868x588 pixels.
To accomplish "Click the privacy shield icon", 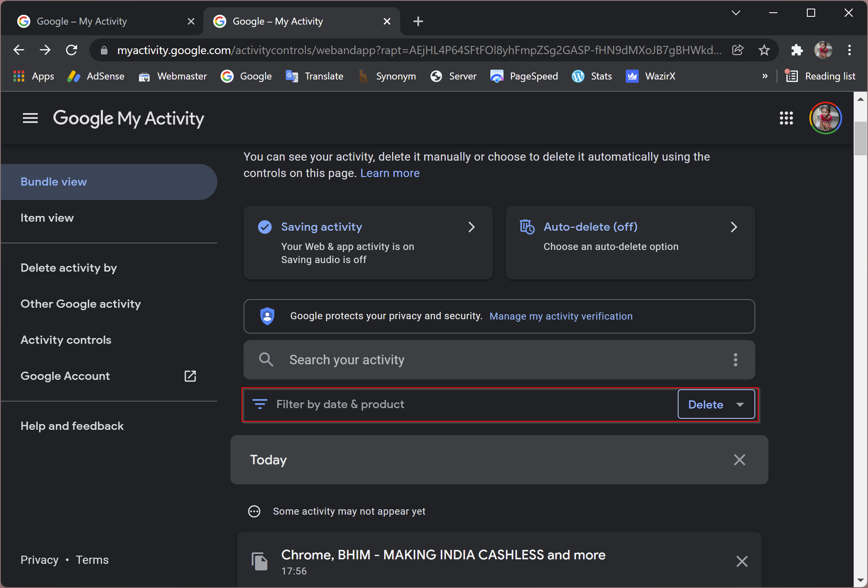I will point(267,316).
